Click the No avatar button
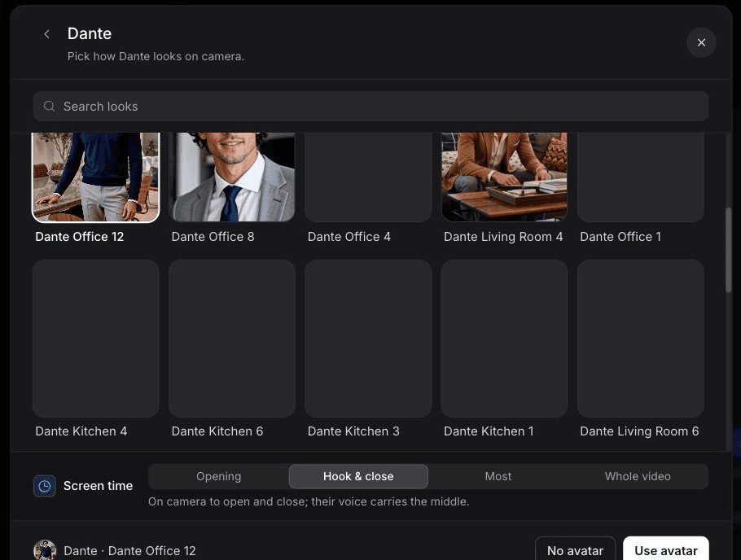Screen dimensions: 741x560 tap(575, 550)
